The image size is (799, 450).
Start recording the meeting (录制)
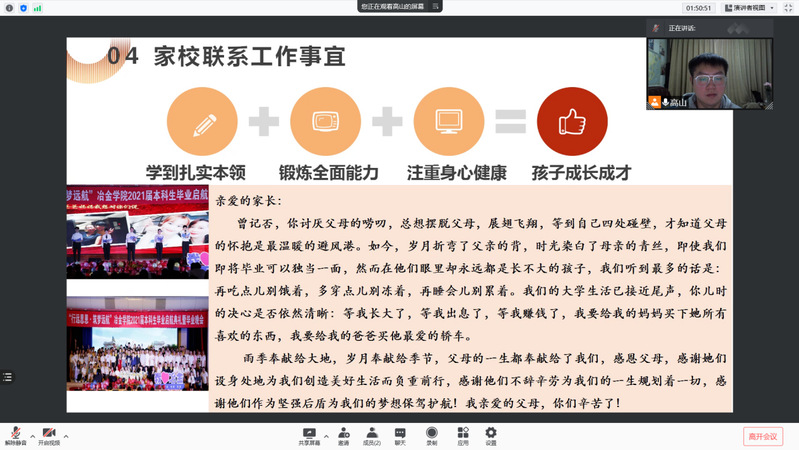pyautogui.click(x=432, y=435)
